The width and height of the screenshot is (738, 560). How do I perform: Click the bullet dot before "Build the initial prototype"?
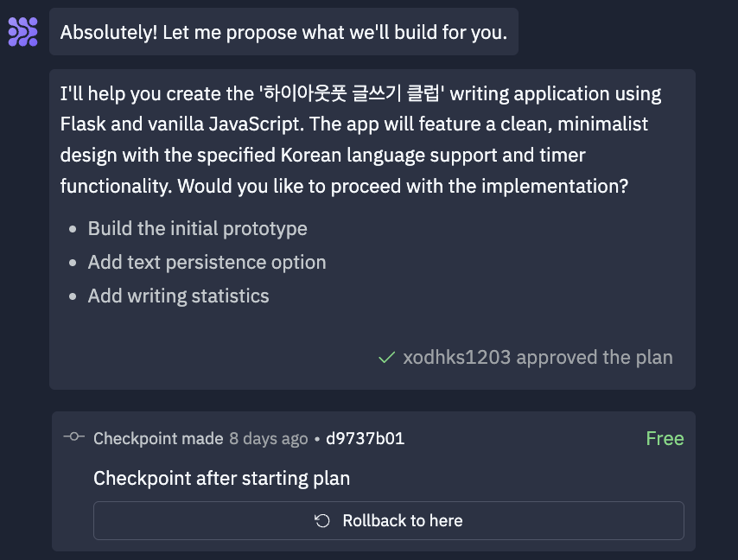point(73,230)
